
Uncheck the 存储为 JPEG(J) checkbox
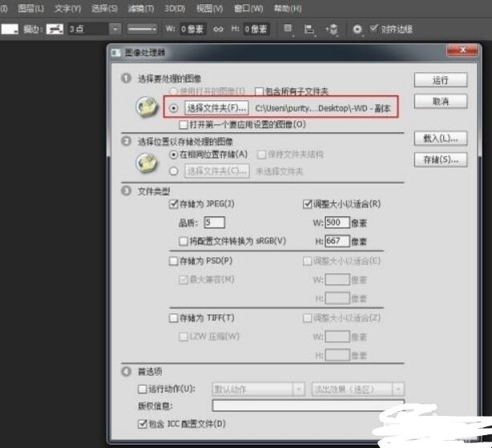pyautogui.click(x=174, y=204)
